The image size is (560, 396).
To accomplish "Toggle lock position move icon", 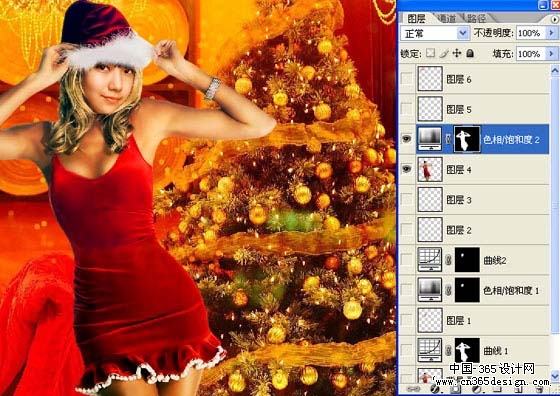I will [x=457, y=54].
